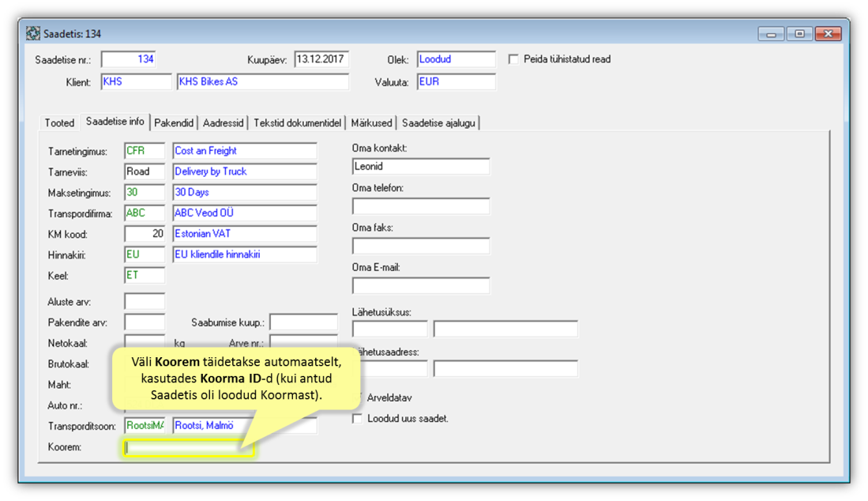Image resolution: width=868 pixels, height=501 pixels.
Task: Click the Tarneviis field Road
Action: [145, 171]
